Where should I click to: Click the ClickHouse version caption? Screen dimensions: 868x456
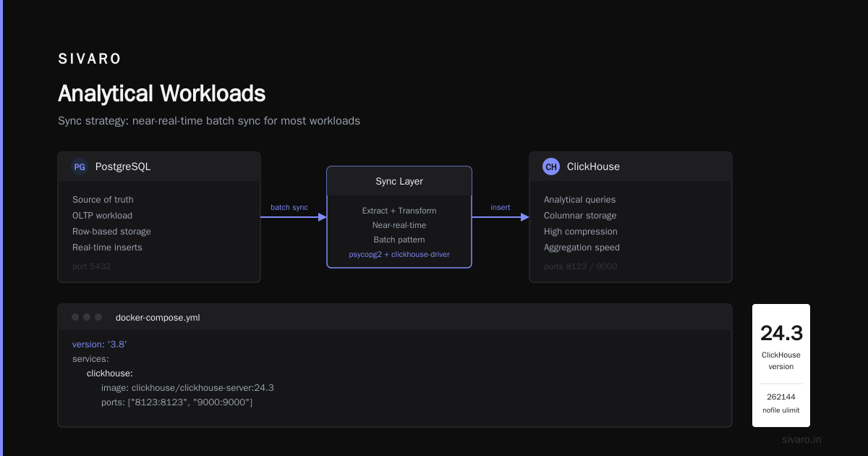[x=781, y=360]
